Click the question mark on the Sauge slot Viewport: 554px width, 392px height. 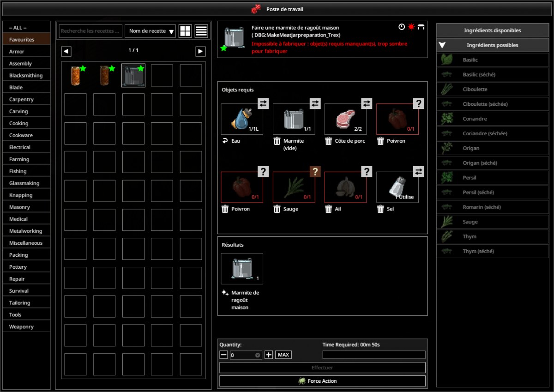(315, 172)
